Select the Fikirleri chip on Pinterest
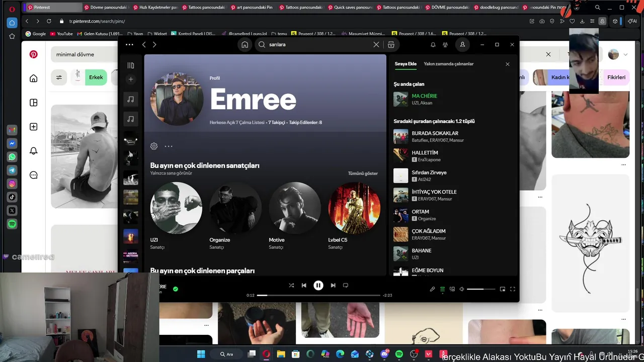This screenshot has width=644, height=362. point(616,77)
